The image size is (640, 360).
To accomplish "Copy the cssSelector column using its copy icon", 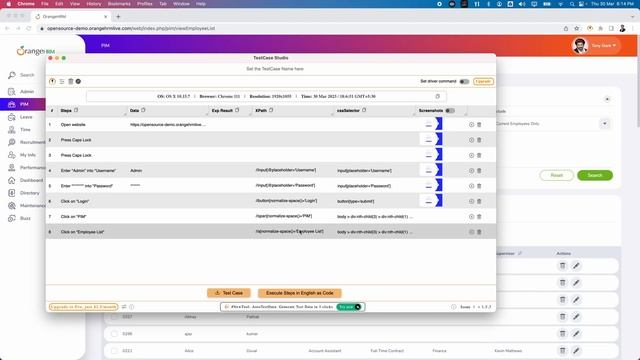I will [364, 110].
